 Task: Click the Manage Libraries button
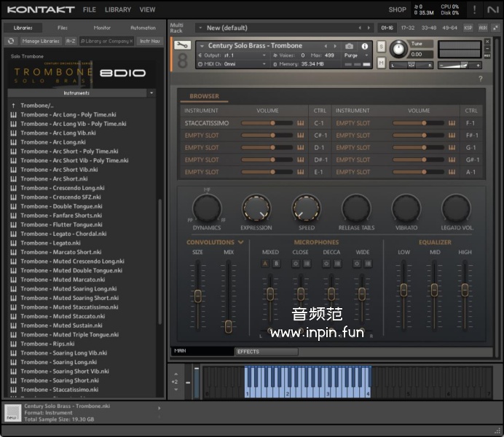click(41, 42)
